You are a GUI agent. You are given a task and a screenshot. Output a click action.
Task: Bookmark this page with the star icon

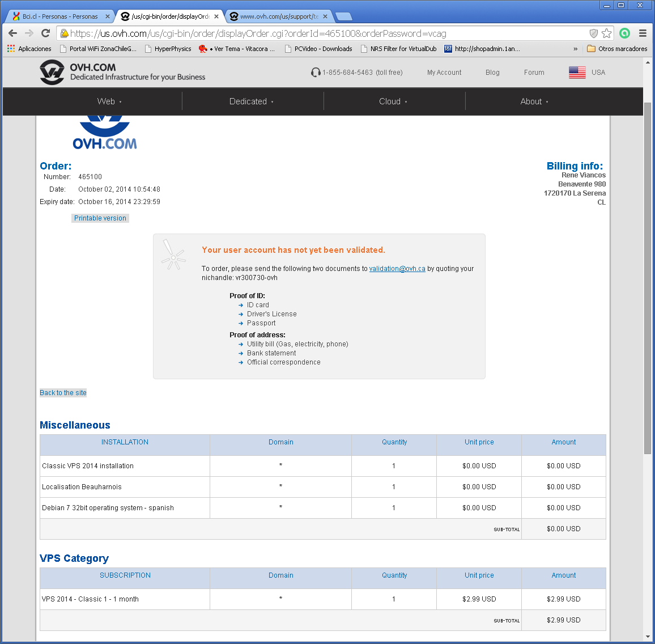pos(606,33)
